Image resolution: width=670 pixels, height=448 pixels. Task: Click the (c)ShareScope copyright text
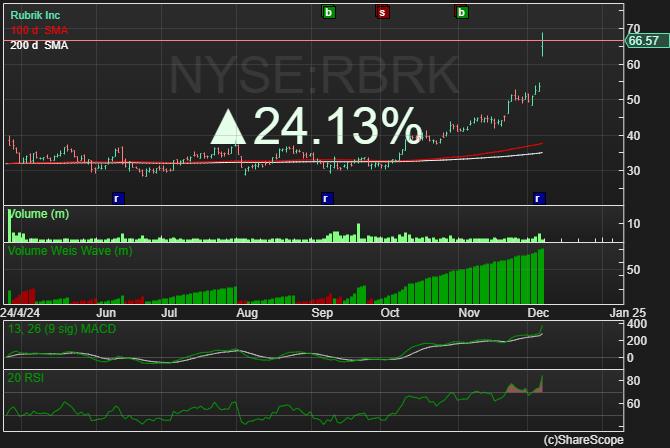(583, 440)
